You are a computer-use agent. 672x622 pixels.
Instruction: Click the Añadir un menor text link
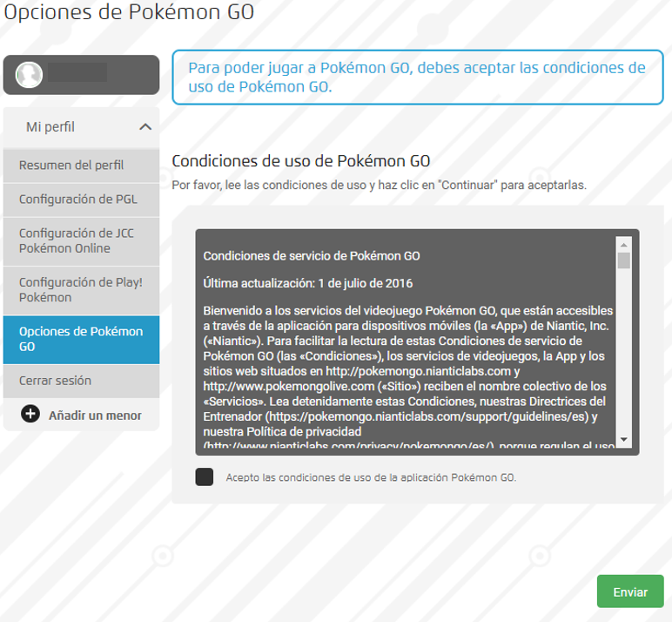(x=95, y=415)
